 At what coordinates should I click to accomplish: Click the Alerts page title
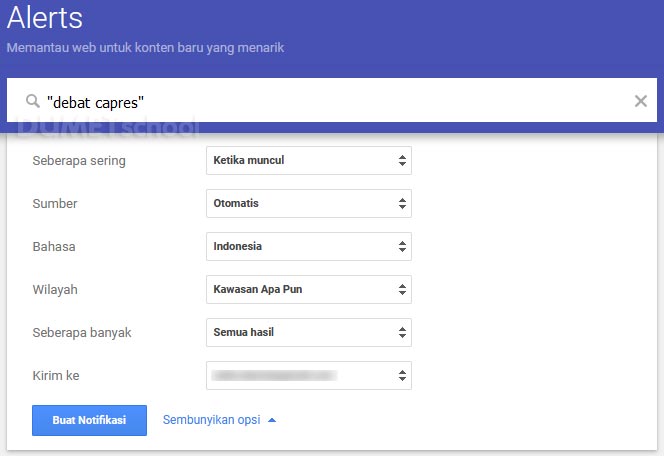point(45,18)
